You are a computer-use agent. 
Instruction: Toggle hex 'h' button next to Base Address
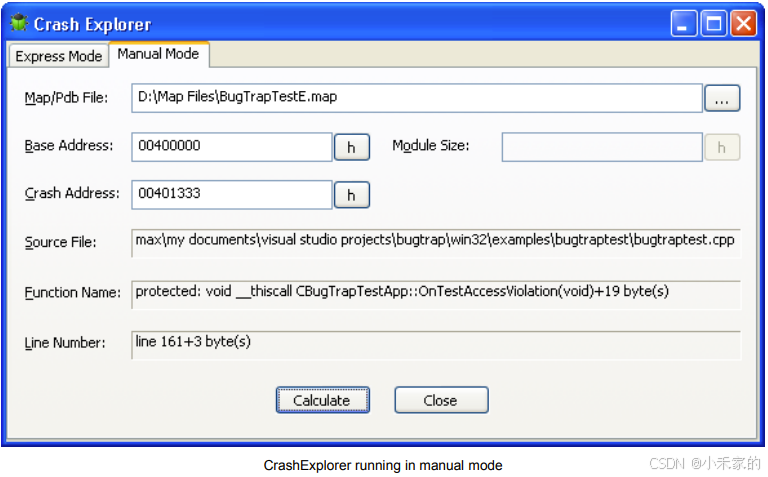[x=352, y=147]
